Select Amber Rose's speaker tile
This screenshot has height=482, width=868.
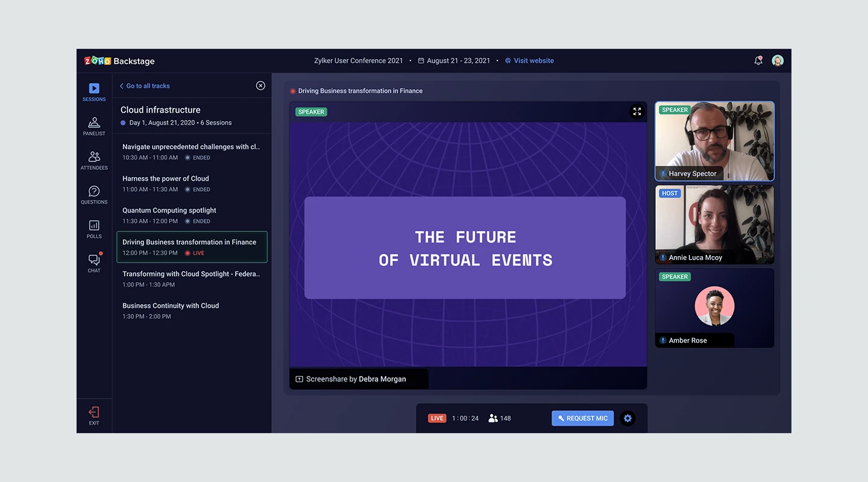pyautogui.click(x=714, y=308)
